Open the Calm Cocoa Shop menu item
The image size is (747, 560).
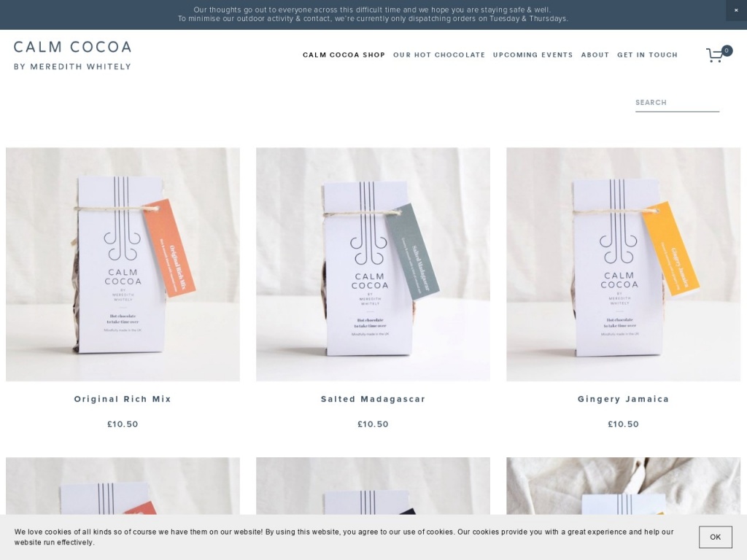click(x=344, y=55)
